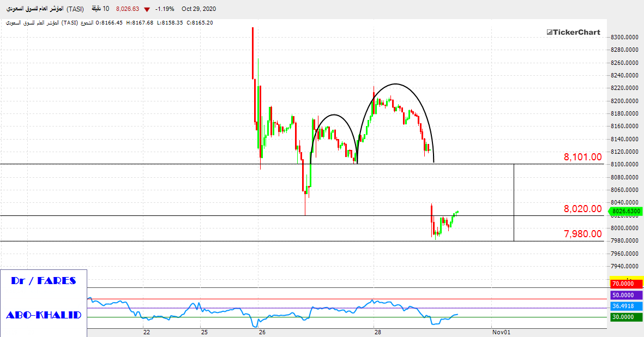The width and height of the screenshot is (644, 337).
Task: Click the 8160.0000 price axis label
Action: coord(624,127)
